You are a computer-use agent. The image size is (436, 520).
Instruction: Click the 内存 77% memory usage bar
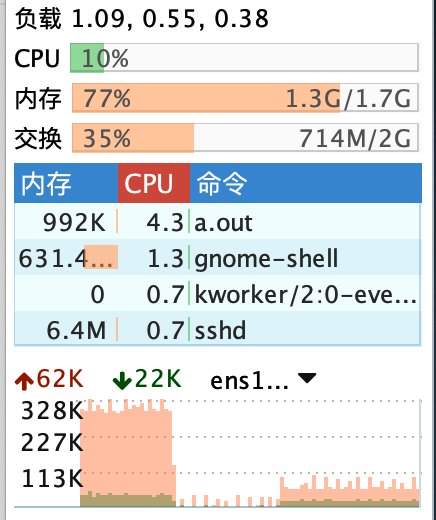click(245, 98)
